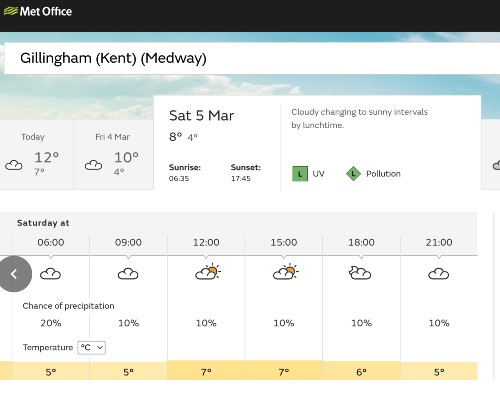Open the next day tab at right edge
Image resolution: width=500 pixels, height=396 pixels.
coord(491,155)
